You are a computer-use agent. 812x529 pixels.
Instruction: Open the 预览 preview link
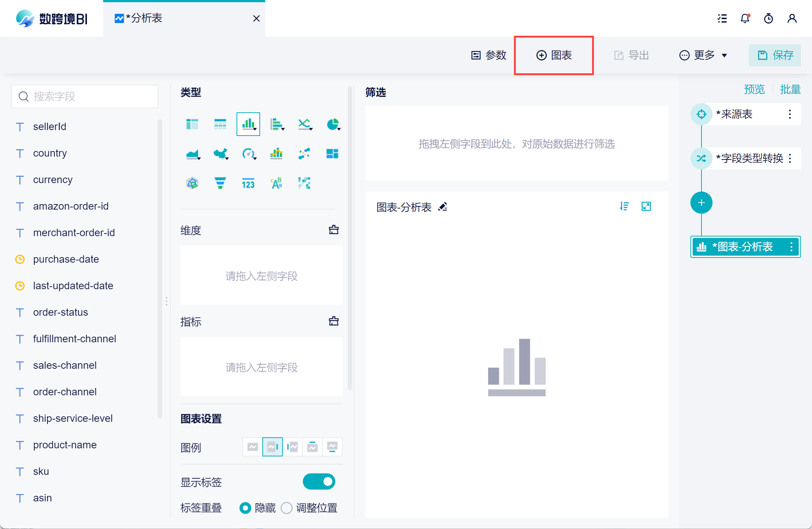(754, 89)
